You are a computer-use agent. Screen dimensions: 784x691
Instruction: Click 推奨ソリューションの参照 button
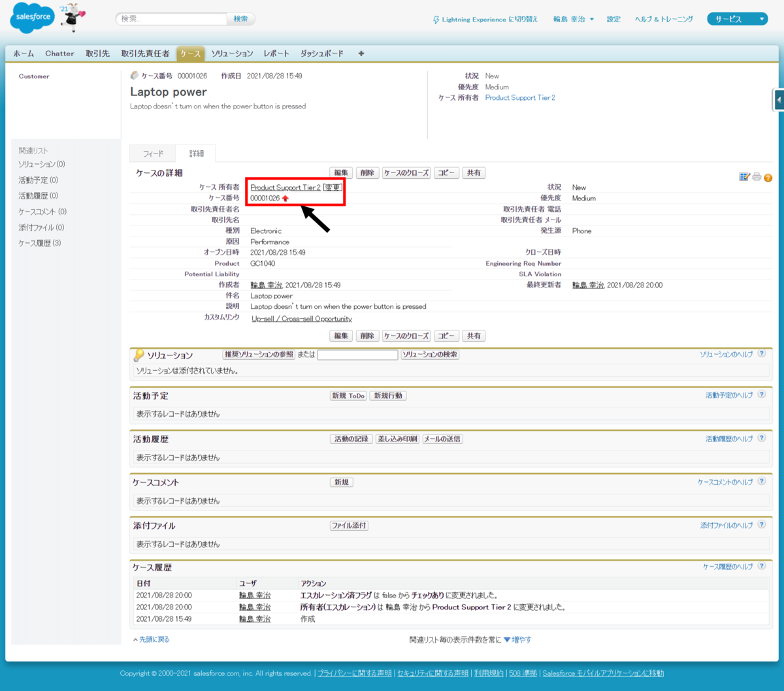259,355
